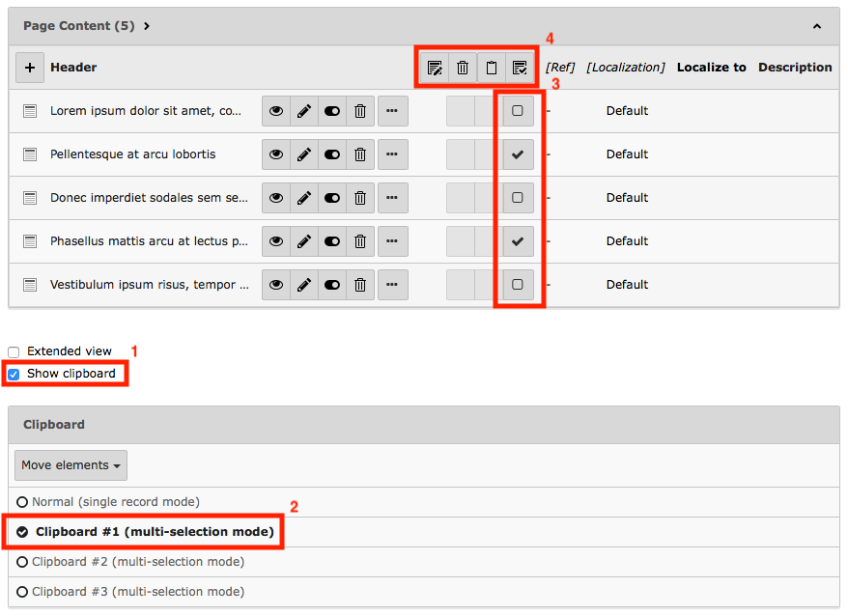View the Vestibulum ipsum risus record
The width and height of the screenshot is (848, 616).
point(276,285)
